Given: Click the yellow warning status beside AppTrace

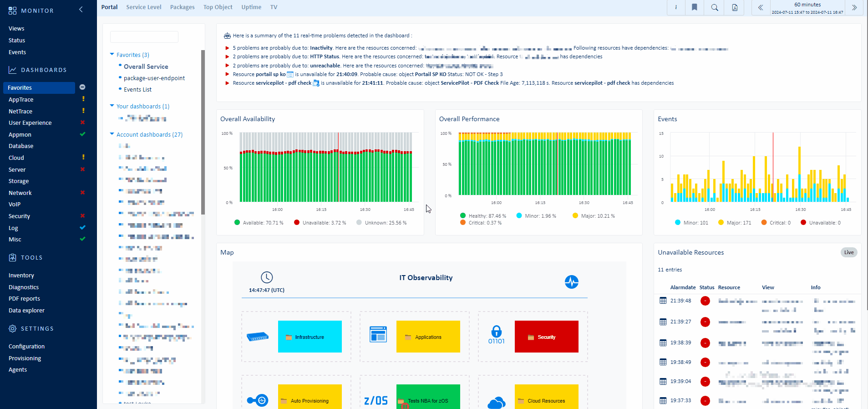Looking at the screenshot, I should (x=83, y=99).
